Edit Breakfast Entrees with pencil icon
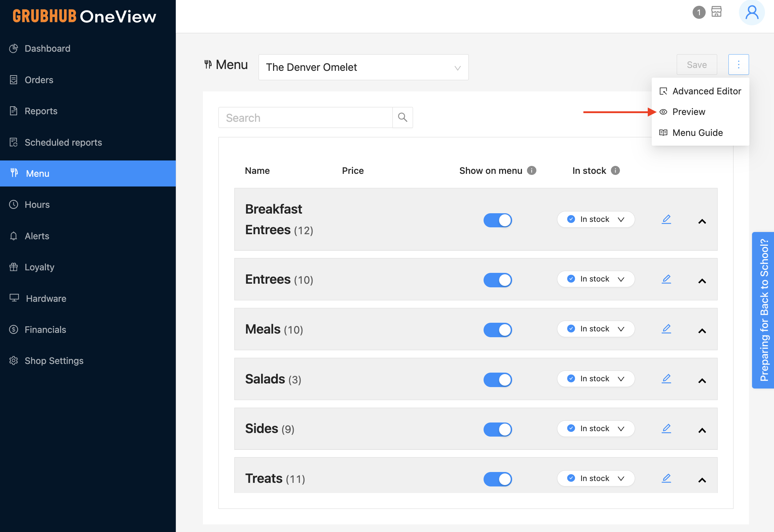The width and height of the screenshot is (774, 532). [666, 219]
